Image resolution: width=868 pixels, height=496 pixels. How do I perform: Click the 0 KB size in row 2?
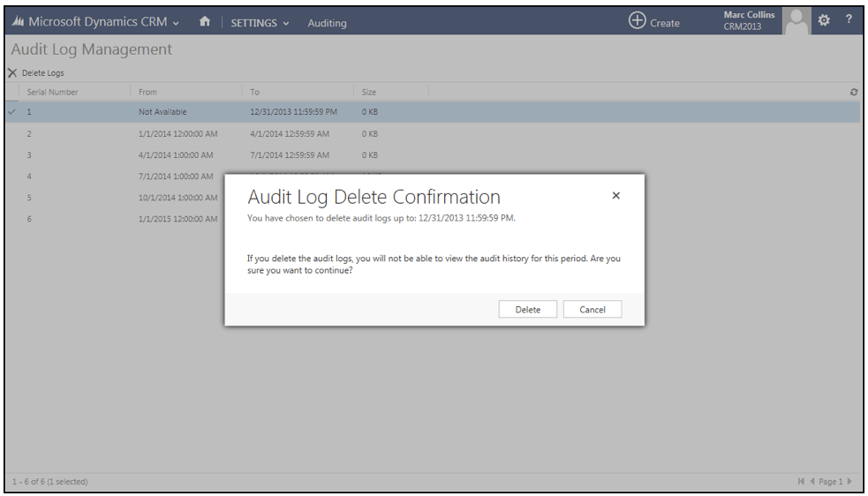coord(370,133)
